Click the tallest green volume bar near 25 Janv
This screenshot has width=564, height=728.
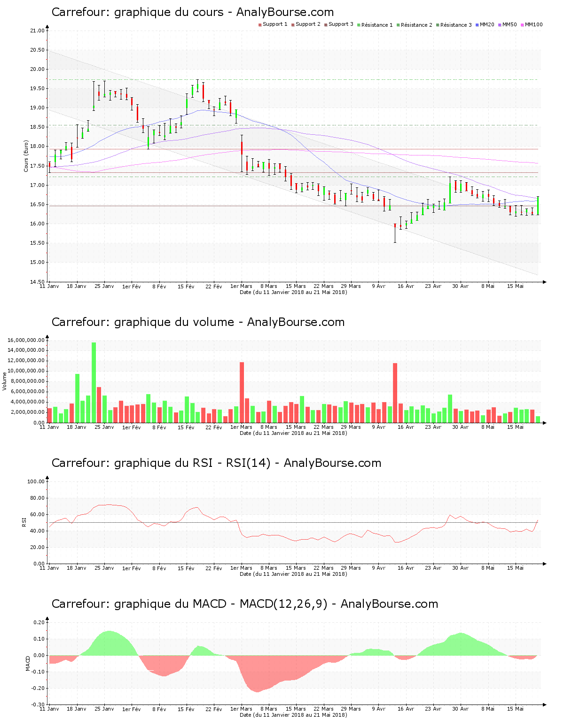(x=94, y=382)
